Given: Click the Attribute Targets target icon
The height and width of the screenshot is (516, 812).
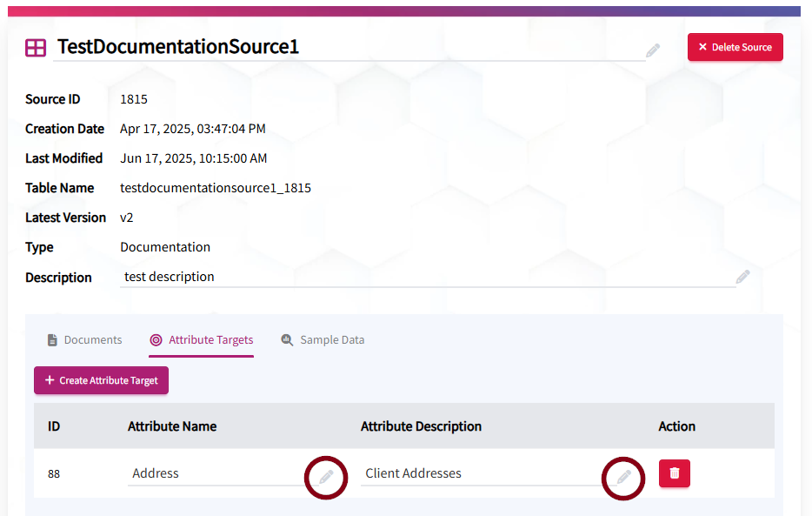Looking at the screenshot, I should tap(156, 340).
